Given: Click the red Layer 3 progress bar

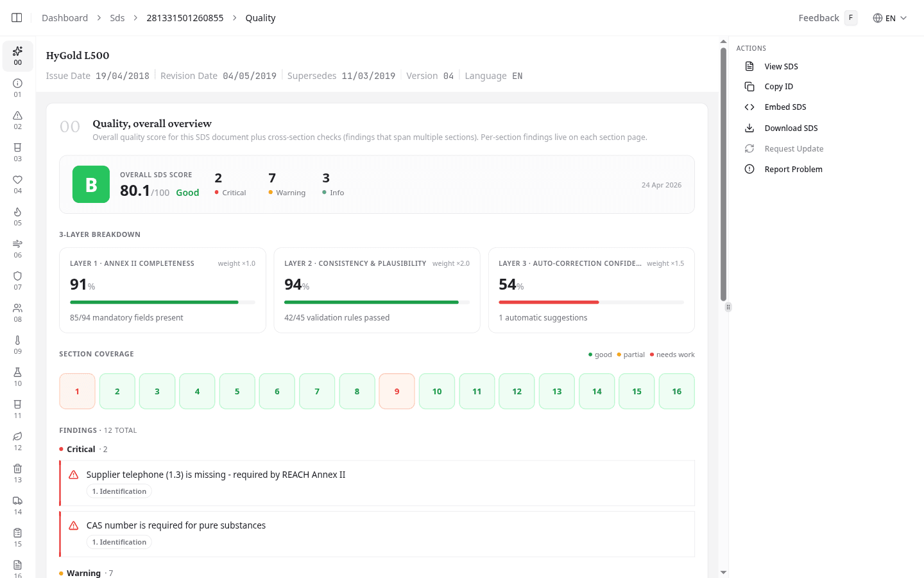Looking at the screenshot, I should pyautogui.click(x=549, y=302).
